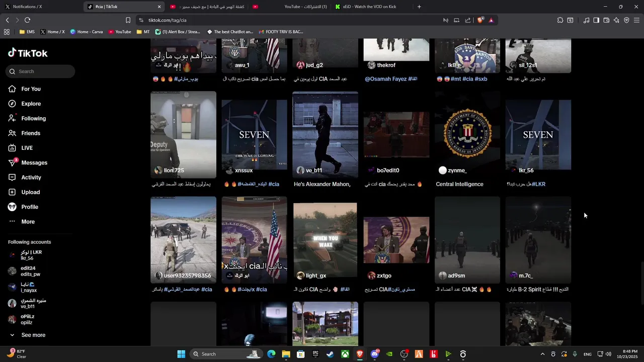Open i_nayax following account

pyautogui.click(x=23, y=287)
